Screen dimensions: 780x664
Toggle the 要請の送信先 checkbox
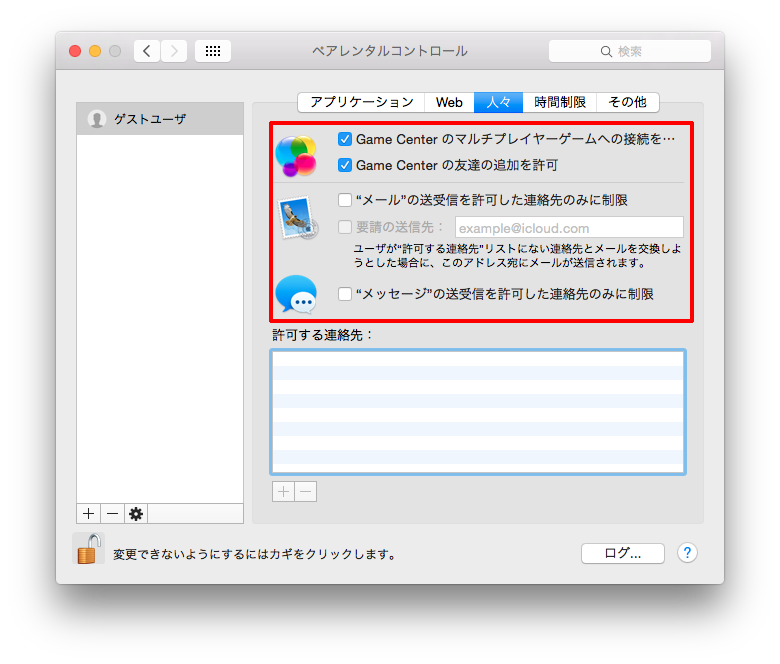point(345,227)
